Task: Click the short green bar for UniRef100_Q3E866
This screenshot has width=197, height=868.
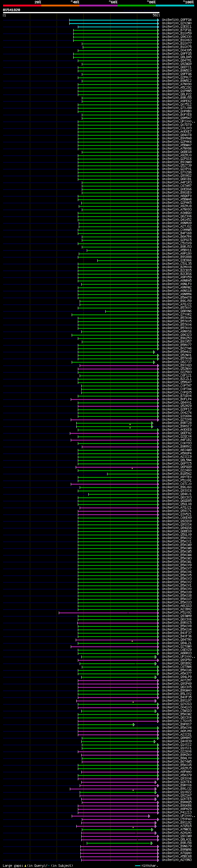Action: click(128, 260)
